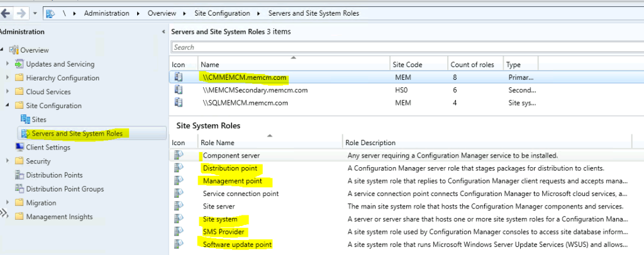The height and width of the screenshot is (255, 644).
Task: Collapse the Overview tree node
Action: point(2,50)
